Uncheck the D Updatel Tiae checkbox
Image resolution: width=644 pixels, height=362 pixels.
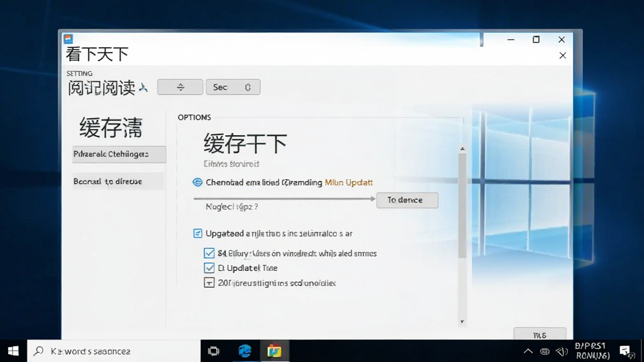[209, 268]
